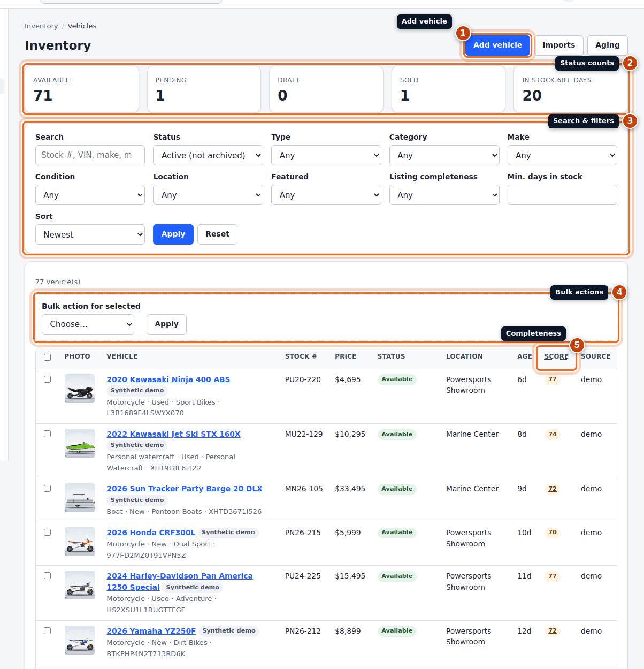Click the Score column header
The image size is (644, 669).
click(x=556, y=356)
